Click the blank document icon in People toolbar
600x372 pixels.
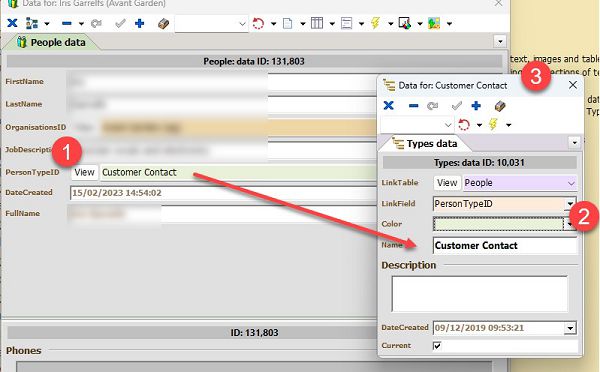(287, 24)
